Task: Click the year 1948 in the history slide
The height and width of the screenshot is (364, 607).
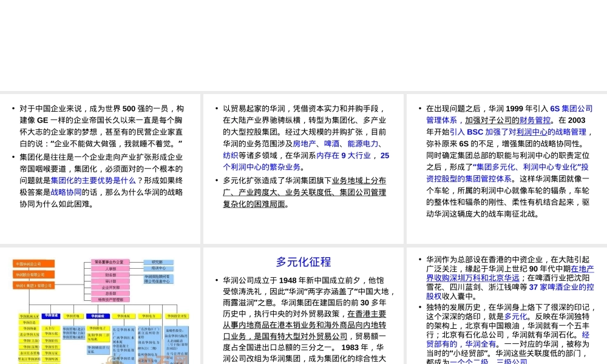Action: point(288,280)
